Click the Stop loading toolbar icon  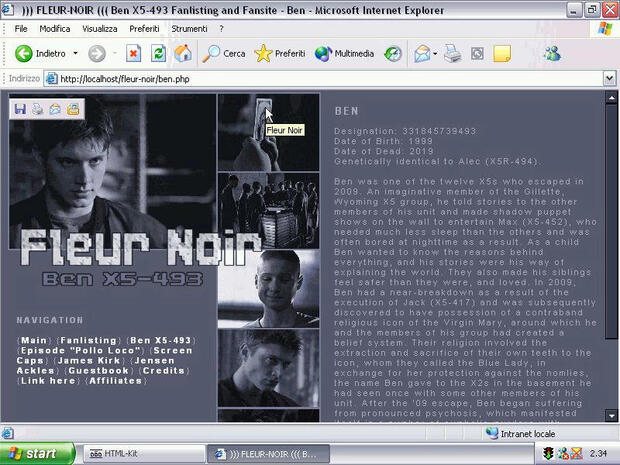(x=133, y=53)
